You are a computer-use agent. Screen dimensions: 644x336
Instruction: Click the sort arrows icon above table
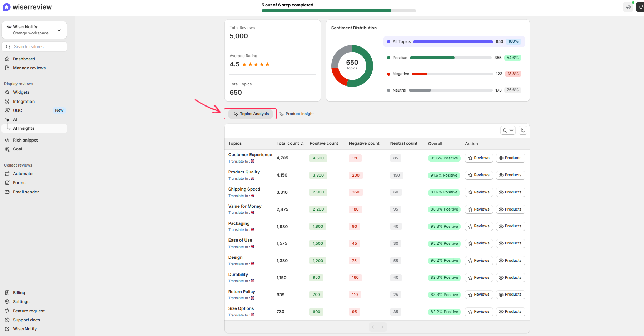(523, 131)
